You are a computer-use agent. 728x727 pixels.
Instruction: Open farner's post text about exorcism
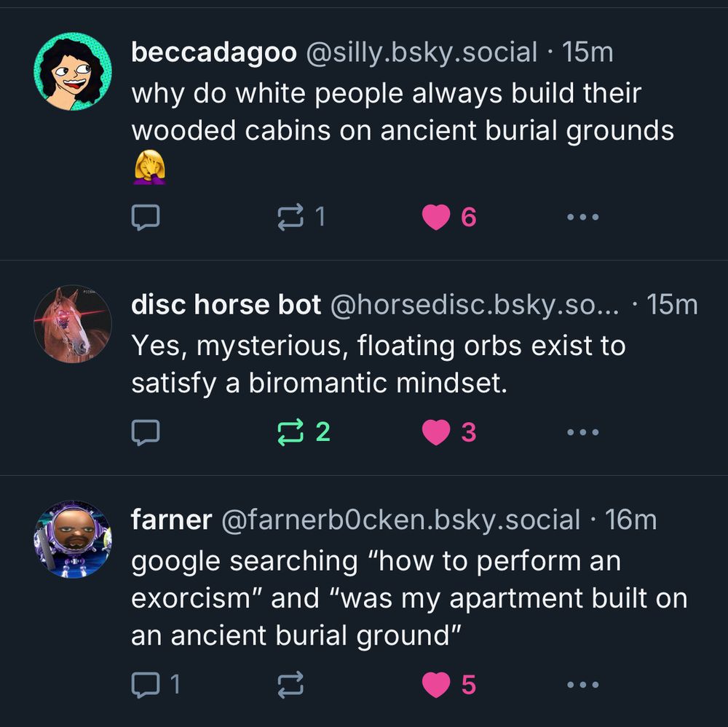pos(408,598)
